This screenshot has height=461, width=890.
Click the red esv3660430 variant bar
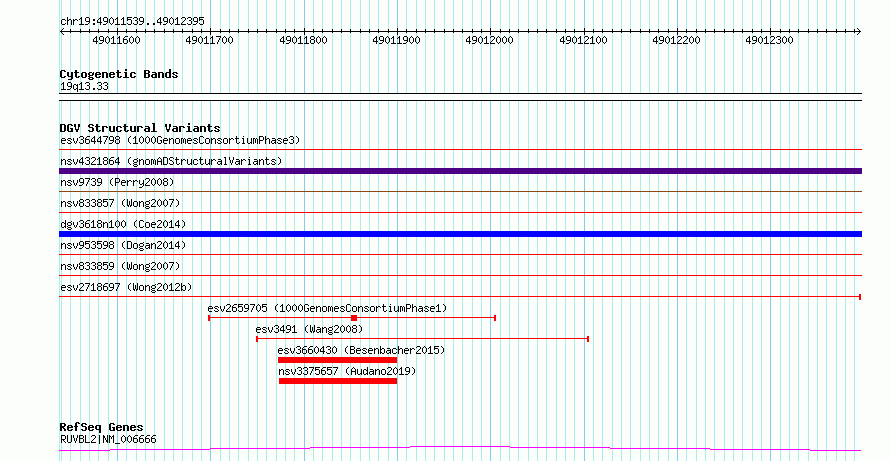pyautogui.click(x=337, y=360)
